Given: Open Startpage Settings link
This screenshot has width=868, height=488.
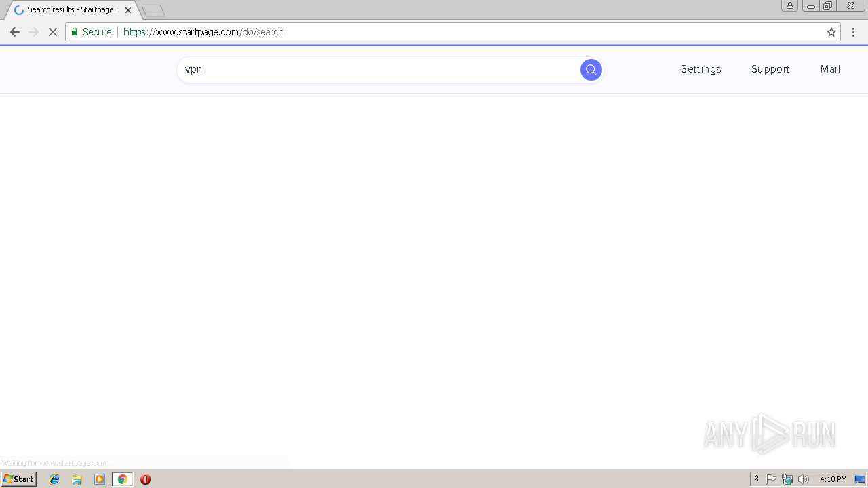Looking at the screenshot, I should pos(701,69).
